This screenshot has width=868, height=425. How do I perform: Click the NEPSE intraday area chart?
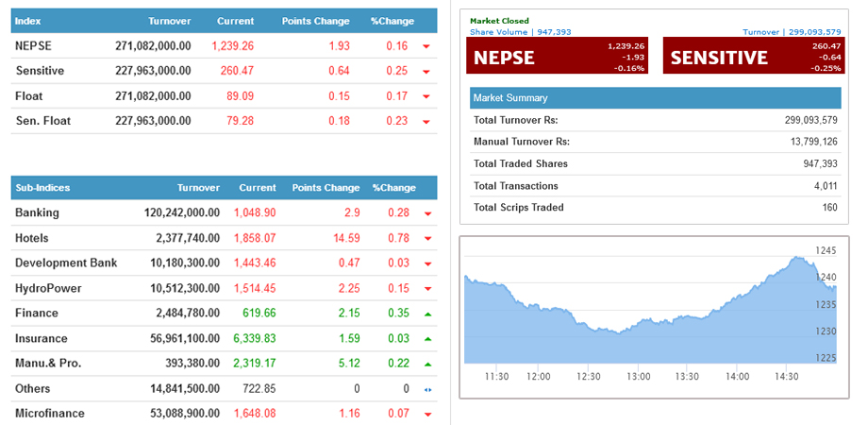[x=650, y=311]
